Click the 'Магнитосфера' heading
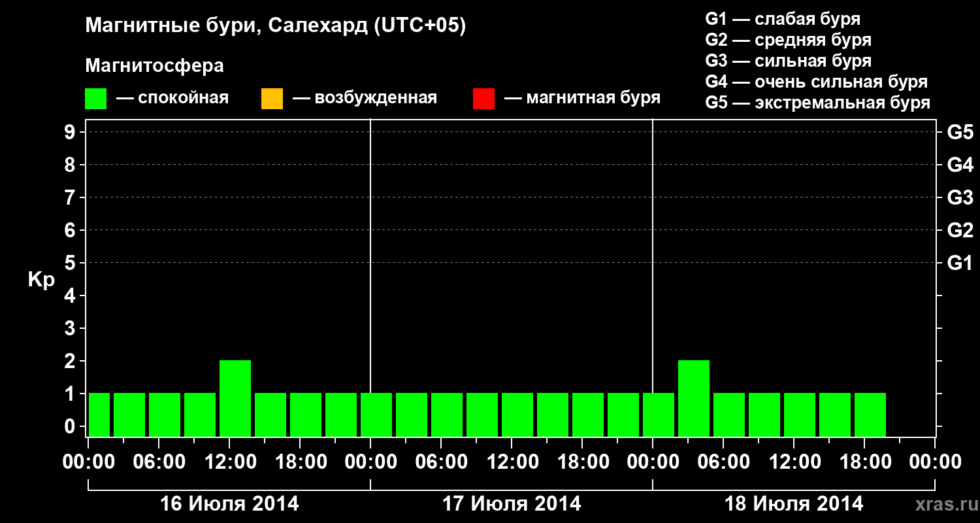This screenshot has width=980, height=523. point(155,66)
